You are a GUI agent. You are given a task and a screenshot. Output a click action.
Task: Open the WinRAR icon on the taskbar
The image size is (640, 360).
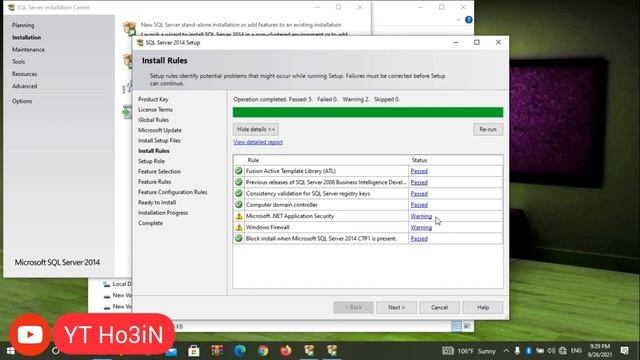tap(217, 351)
